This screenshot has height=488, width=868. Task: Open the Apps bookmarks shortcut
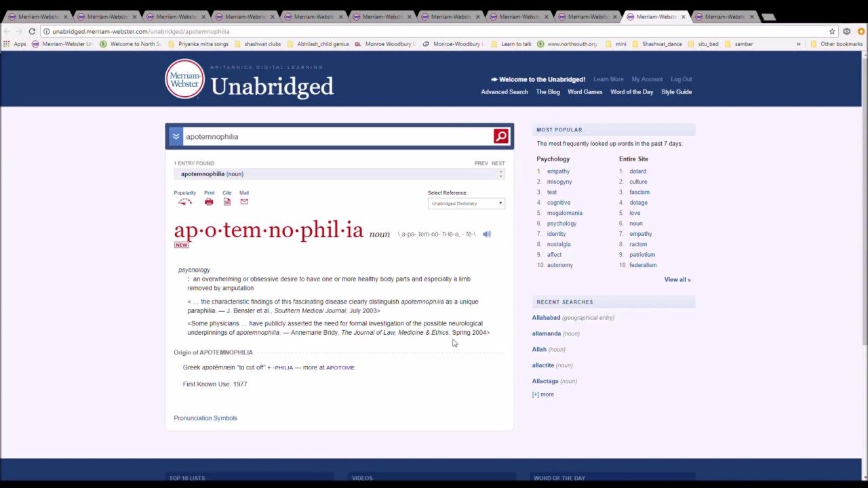click(x=14, y=44)
